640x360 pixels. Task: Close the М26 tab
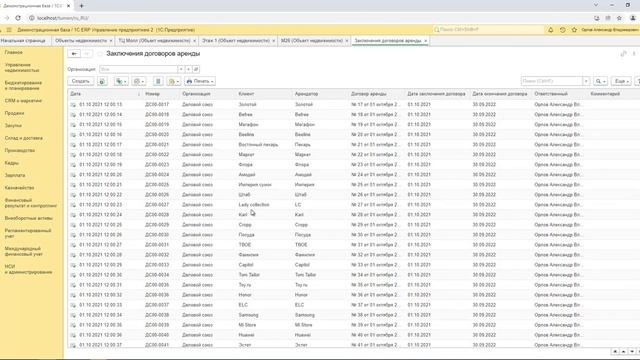[x=347, y=41]
